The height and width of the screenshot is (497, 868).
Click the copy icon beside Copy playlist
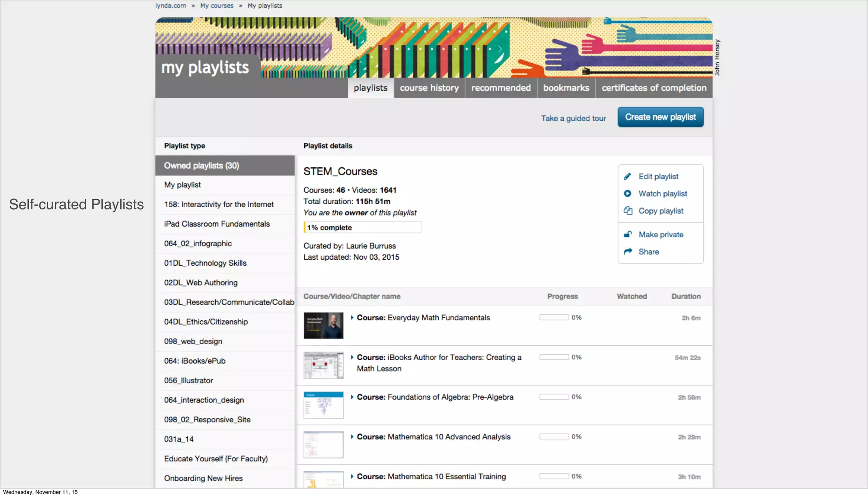(x=628, y=211)
